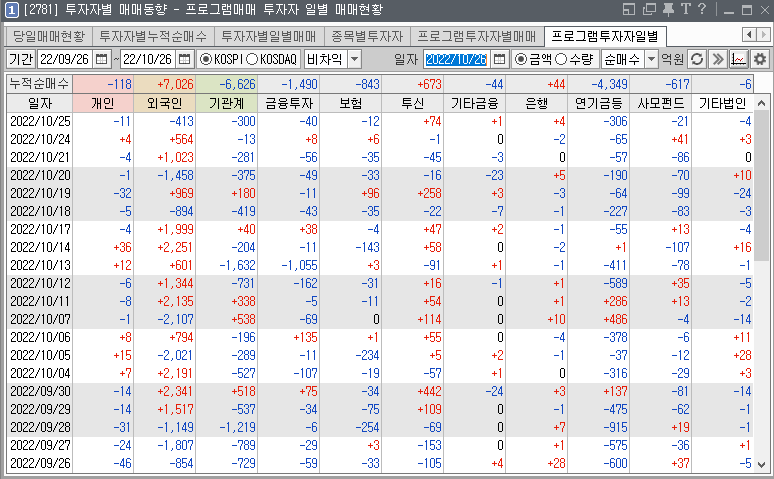
Task: Select the KOSPI radio button
Action: tap(206, 59)
